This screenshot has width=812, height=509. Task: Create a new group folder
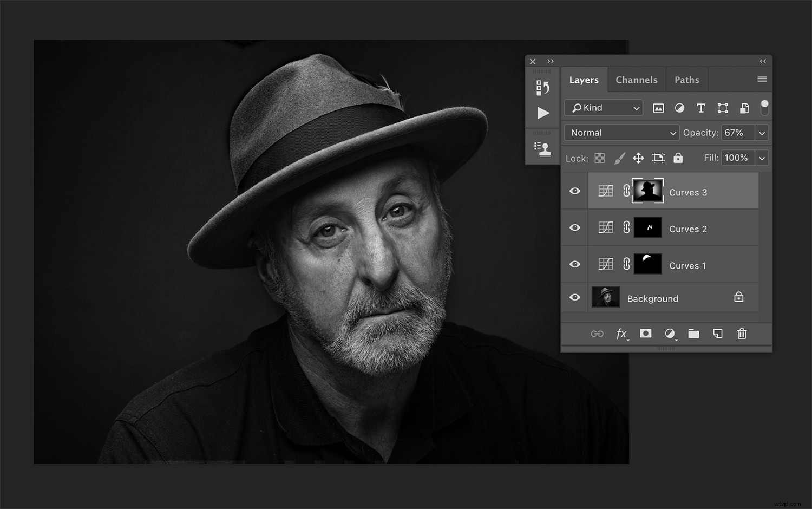point(694,334)
